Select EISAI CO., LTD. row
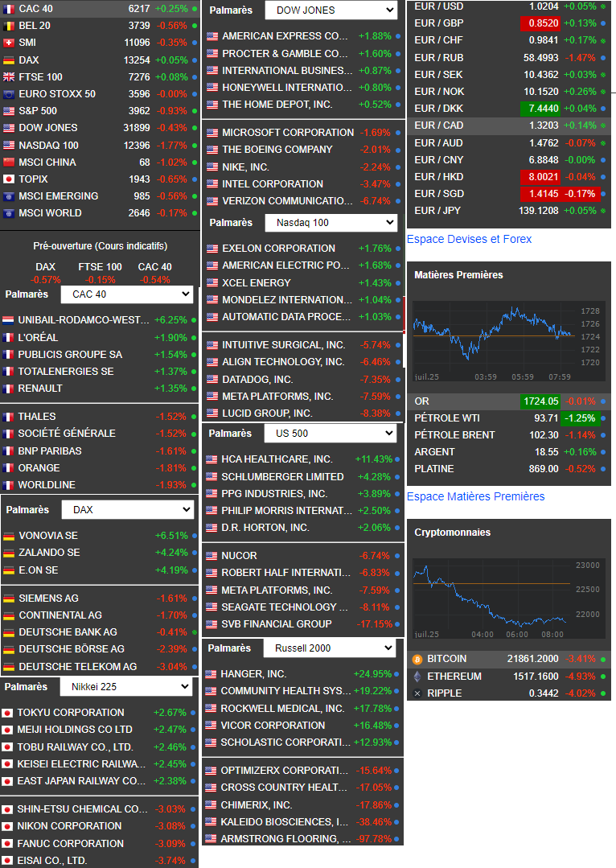 [x=99, y=861]
